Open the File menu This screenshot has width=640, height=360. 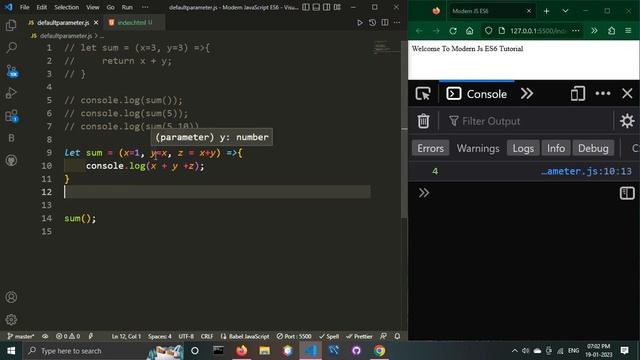[x=24, y=7]
